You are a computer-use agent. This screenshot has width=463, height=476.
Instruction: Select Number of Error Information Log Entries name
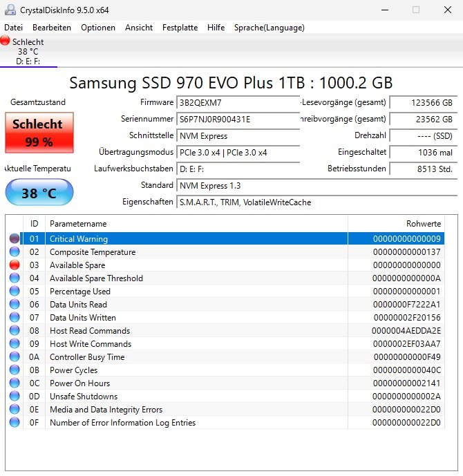122,423
